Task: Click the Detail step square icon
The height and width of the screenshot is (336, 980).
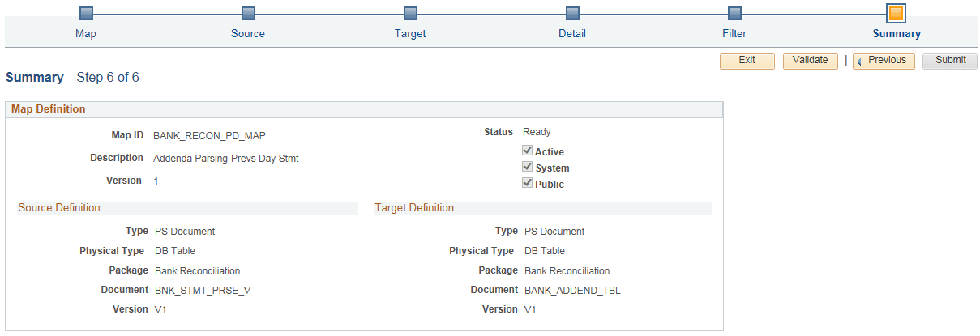Action: click(x=572, y=14)
